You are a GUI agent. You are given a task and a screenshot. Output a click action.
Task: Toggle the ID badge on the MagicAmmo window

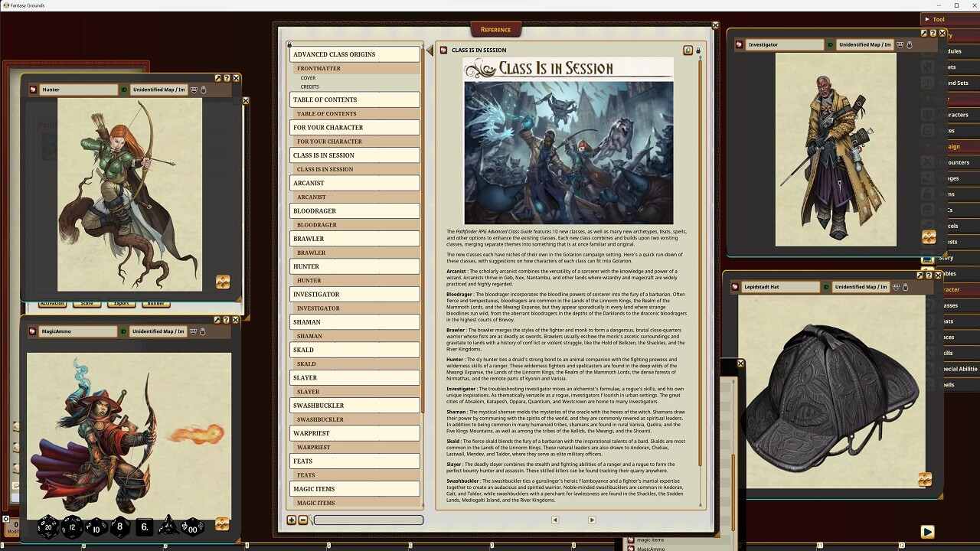(123, 331)
